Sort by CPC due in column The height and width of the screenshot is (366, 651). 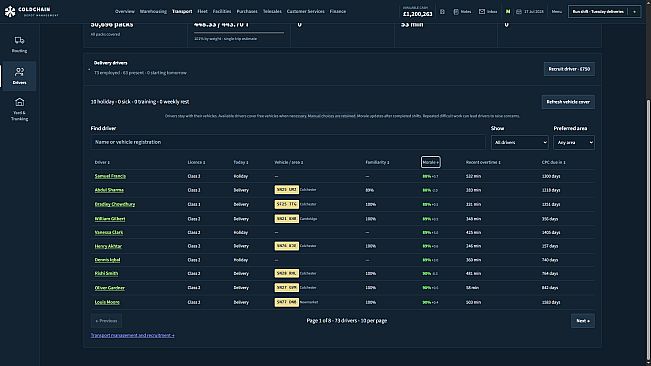(x=553, y=162)
